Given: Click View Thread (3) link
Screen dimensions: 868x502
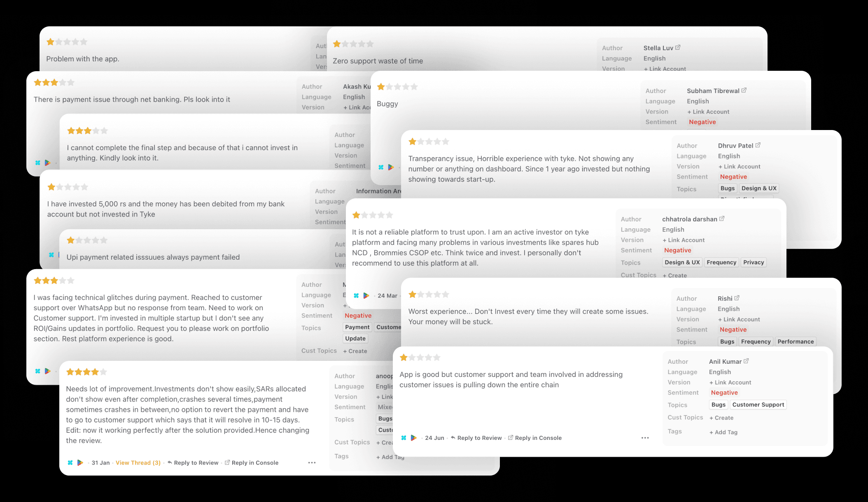Looking at the screenshot, I should pyautogui.click(x=138, y=462).
